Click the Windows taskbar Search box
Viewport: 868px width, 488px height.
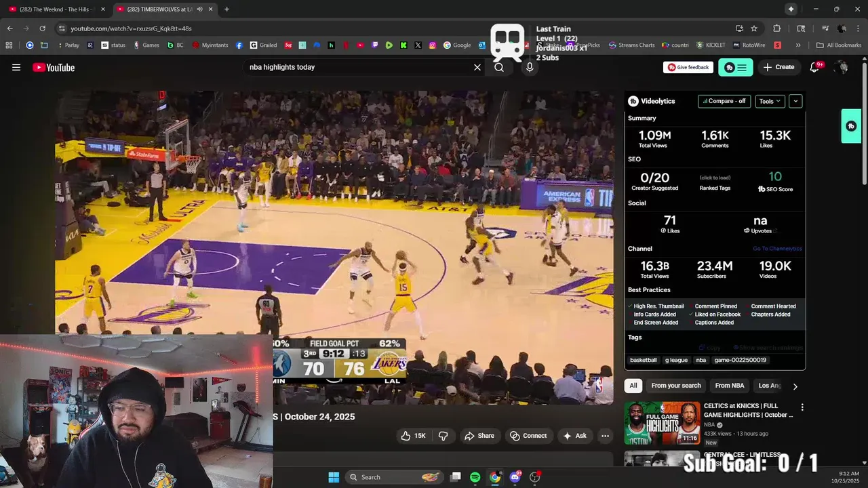[x=393, y=477]
